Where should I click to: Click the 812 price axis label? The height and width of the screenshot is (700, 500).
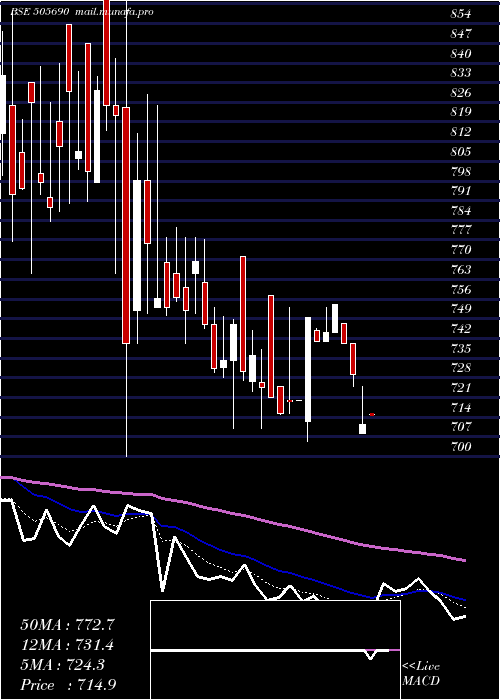coord(461,132)
